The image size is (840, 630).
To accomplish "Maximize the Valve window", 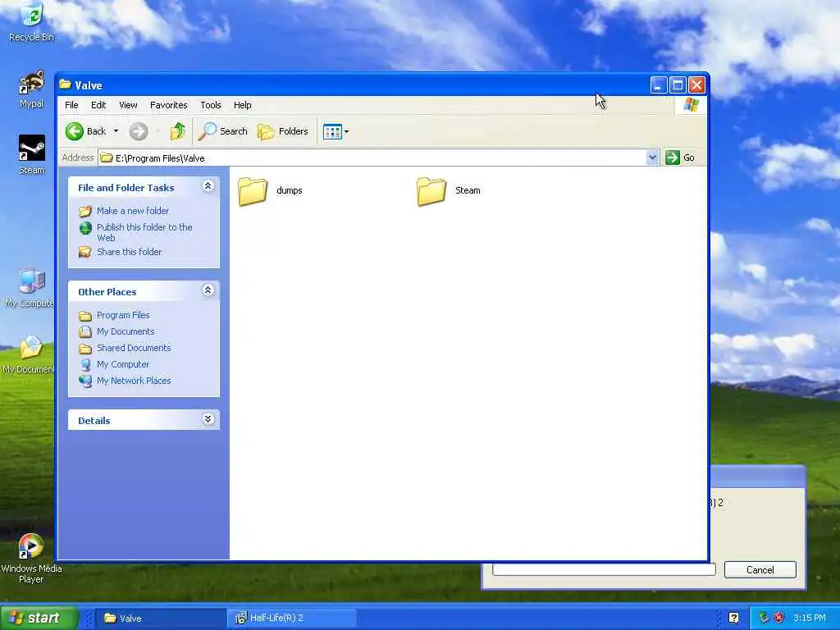I will coord(677,84).
